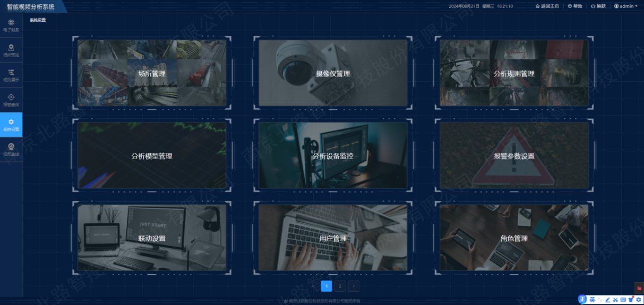Click the 换肤 skin switch button

pos(598,6)
